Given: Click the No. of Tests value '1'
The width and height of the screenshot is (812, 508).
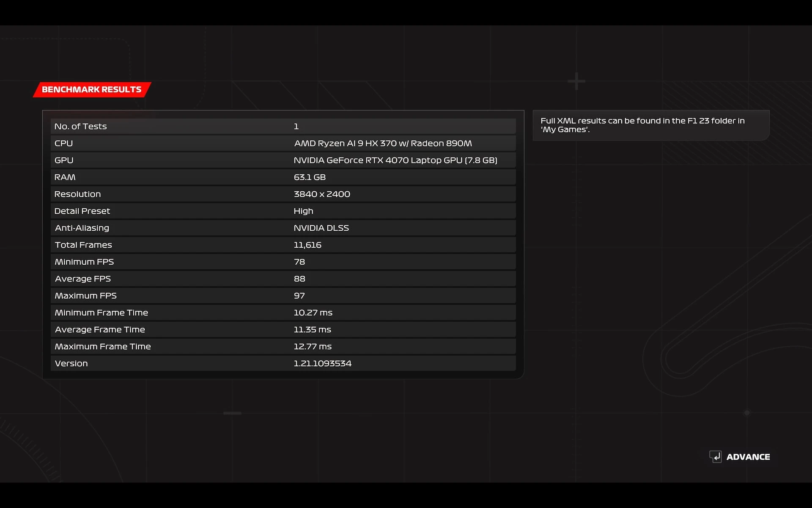Looking at the screenshot, I should pos(296,126).
